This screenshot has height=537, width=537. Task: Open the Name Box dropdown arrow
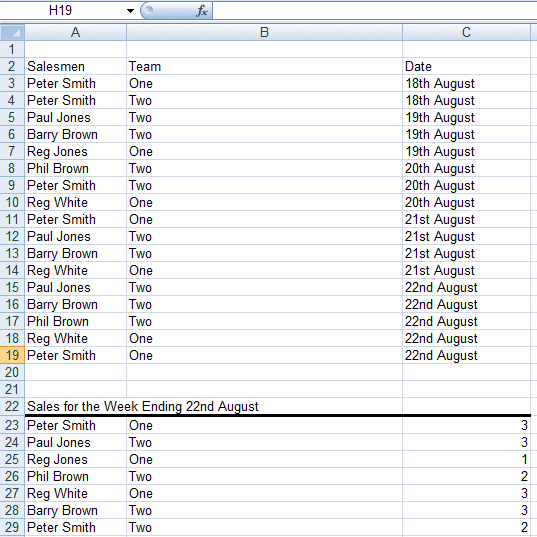pyautogui.click(x=130, y=11)
